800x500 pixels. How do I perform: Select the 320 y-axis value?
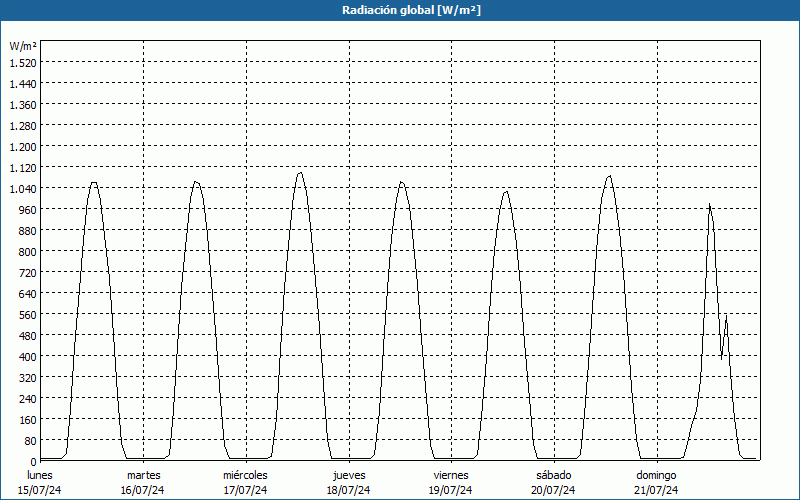[x=29, y=378]
